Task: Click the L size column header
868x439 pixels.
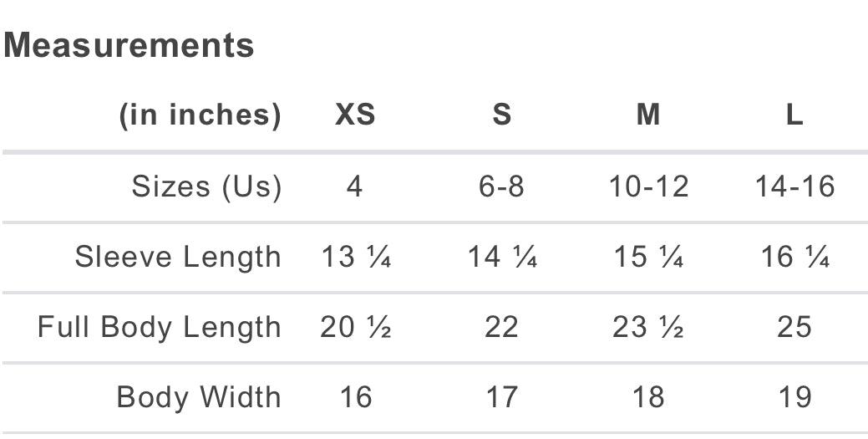Action: [794, 115]
